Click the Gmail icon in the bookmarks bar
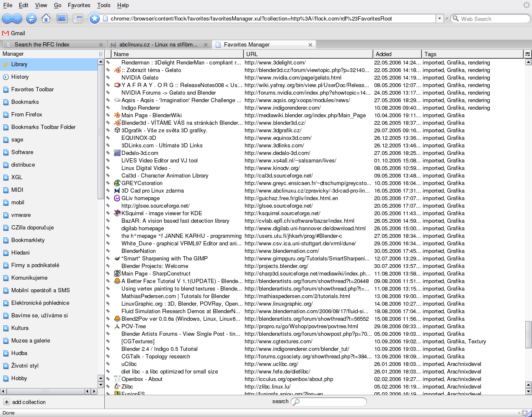This screenshot has height=417, width=532. tap(5, 33)
